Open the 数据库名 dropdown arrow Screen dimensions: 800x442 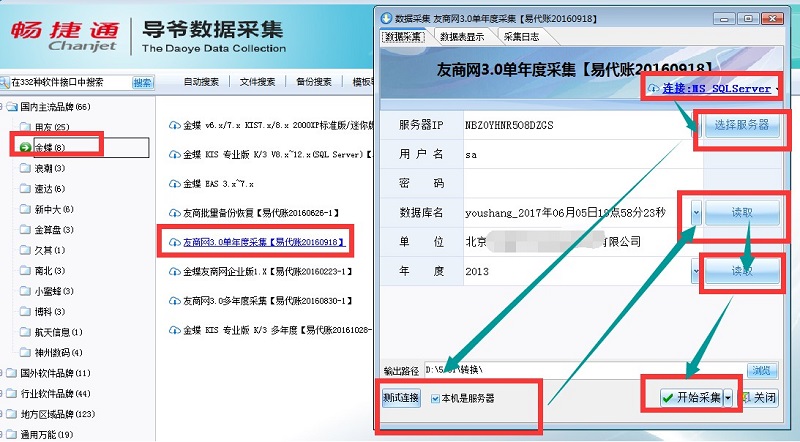coord(696,212)
